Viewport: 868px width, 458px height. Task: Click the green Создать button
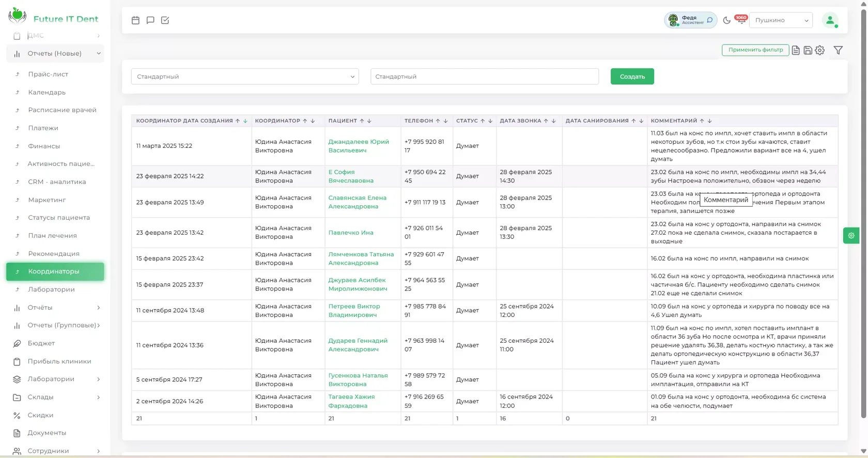pyautogui.click(x=632, y=77)
